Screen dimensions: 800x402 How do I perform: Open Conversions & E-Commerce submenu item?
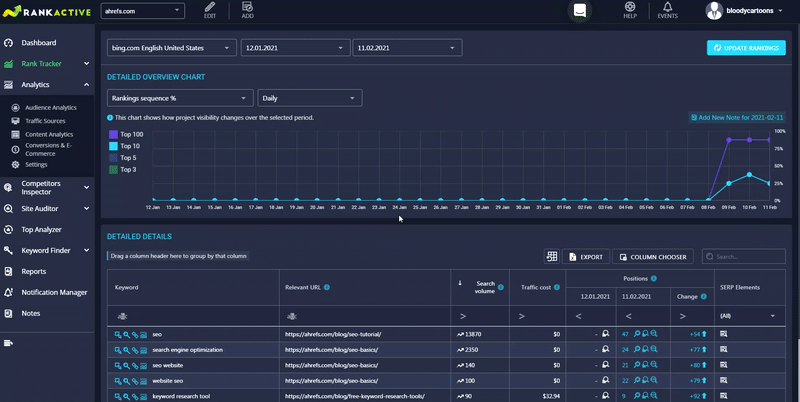pyautogui.click(x=48, y=149)
